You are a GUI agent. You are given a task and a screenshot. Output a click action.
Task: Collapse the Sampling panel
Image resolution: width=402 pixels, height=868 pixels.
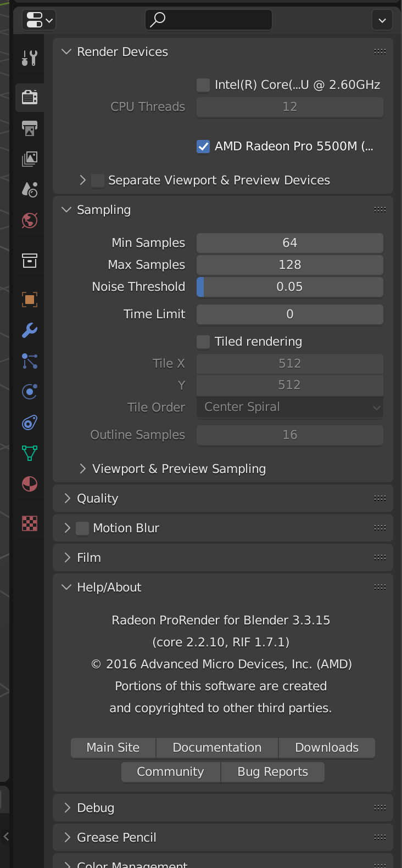point(66,210)
